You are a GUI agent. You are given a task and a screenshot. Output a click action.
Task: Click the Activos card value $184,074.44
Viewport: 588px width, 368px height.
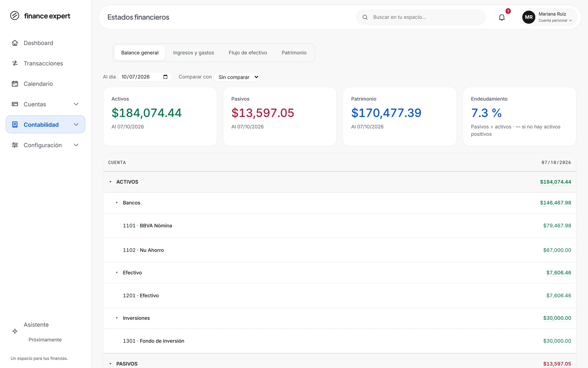146,113
